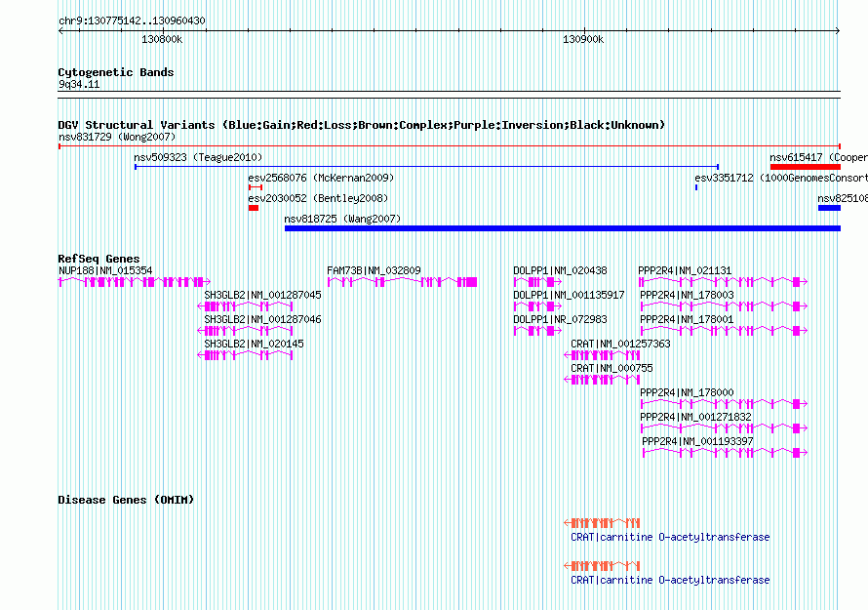This screenshot has height=610, width=868.
Task: Select the PPP2R4 NM_178001 transcript glyph
Action: 724,331
